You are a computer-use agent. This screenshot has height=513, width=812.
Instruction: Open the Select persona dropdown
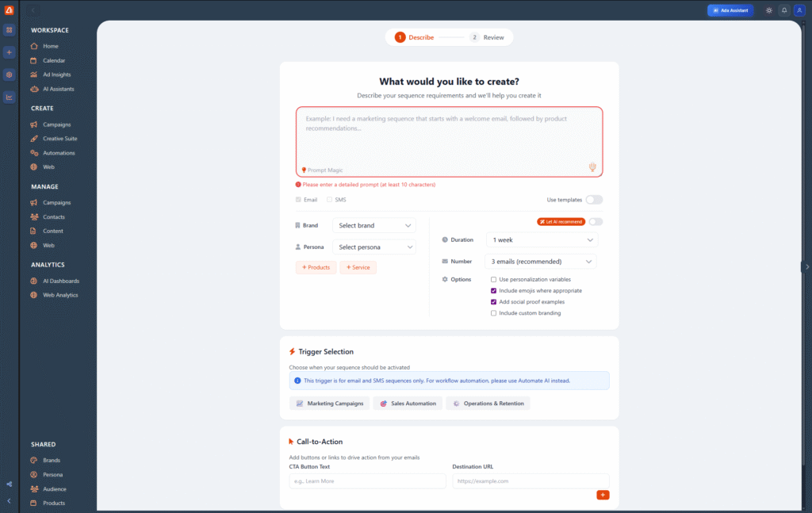(374, 247)
